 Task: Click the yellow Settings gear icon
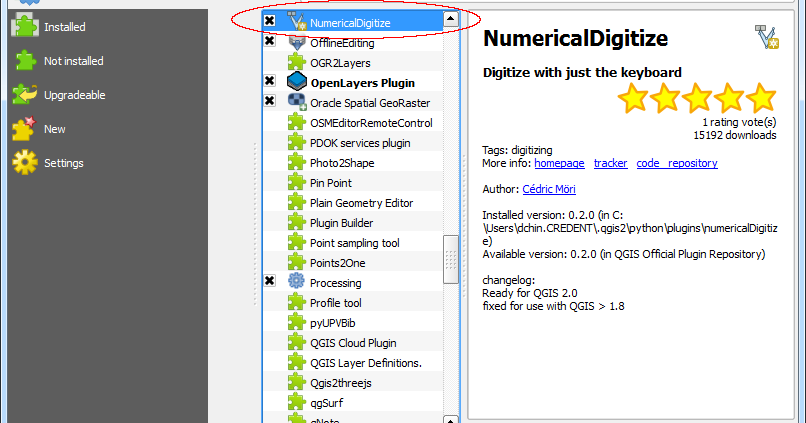coord(25,162)
